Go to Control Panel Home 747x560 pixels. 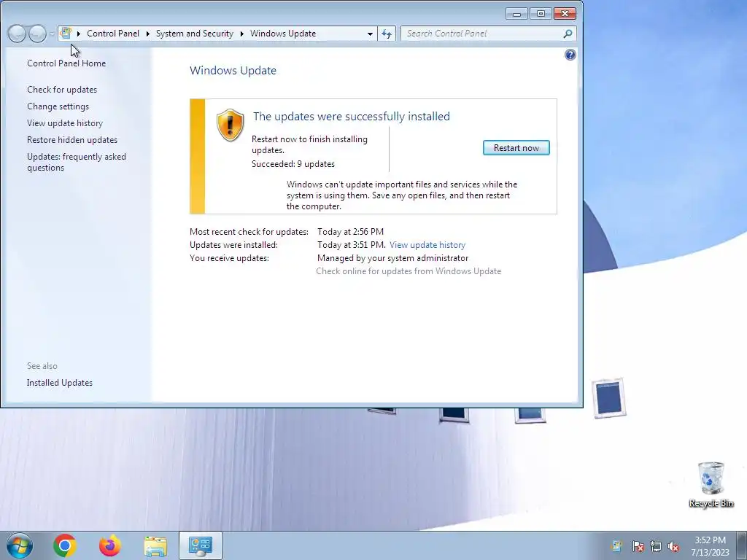pyautogui.click(x=66, y=63)
